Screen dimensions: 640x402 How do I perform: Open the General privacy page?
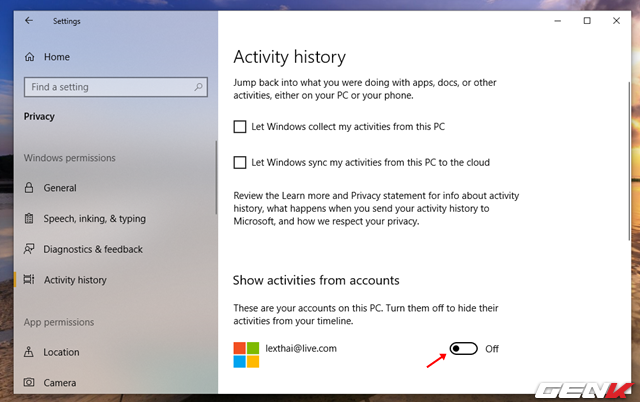coord(60,188)
